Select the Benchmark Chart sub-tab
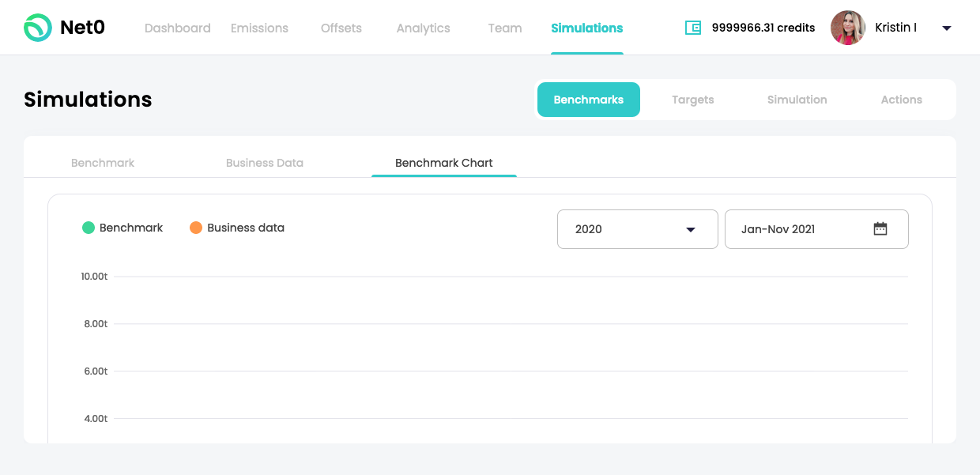The width and height of the screenshot is (980, 475). [444, 163]
